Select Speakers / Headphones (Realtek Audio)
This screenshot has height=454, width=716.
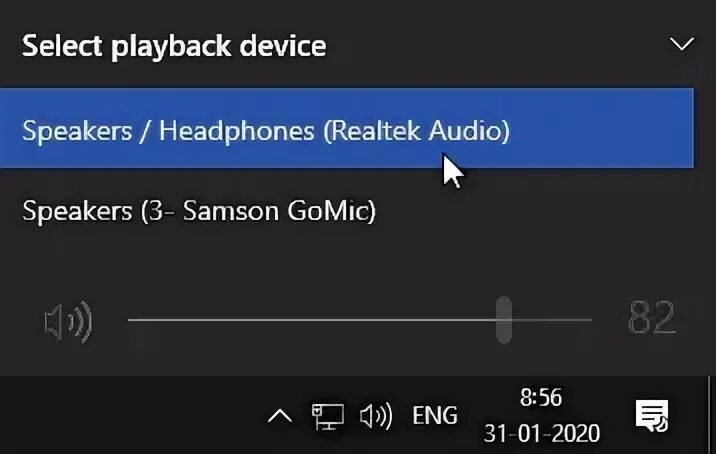click(347, 128)
